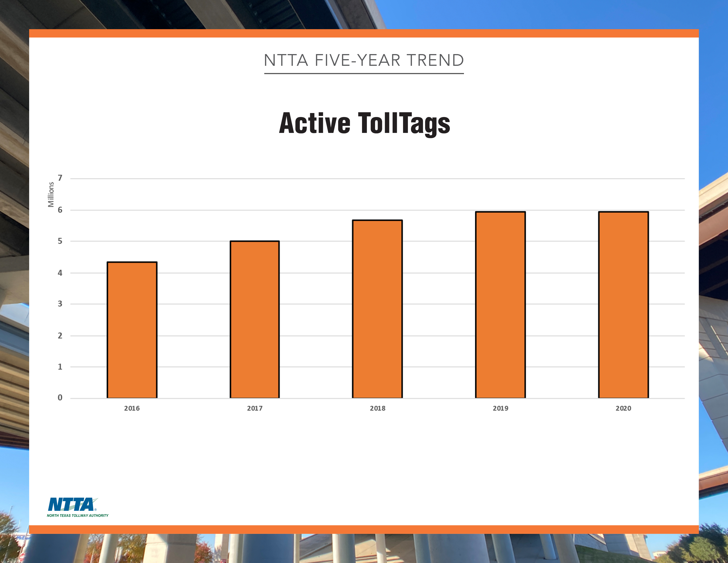The width and height of the screenshot is (728, 563).
Task: Select the 2017 bar in the chart
Action: click(x=255, y=319)
